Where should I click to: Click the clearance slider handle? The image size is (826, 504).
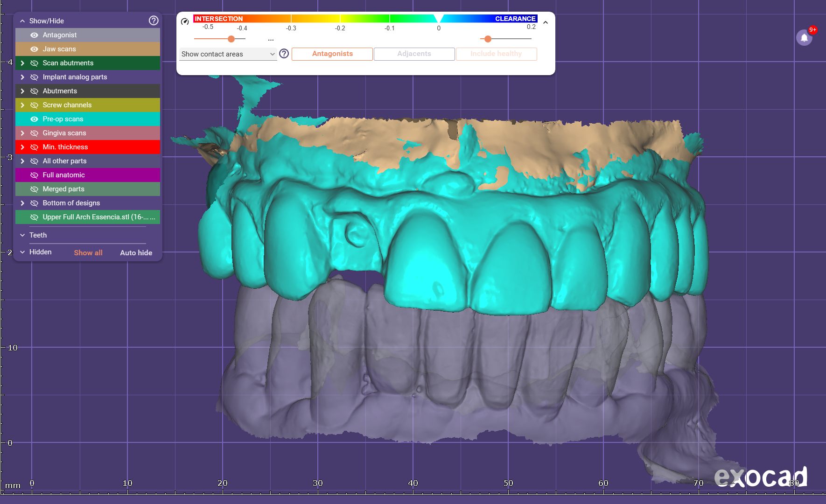coord(488,39)
